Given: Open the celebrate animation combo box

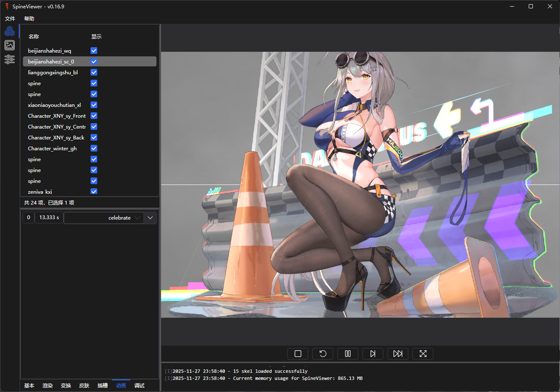Looking at the screenshot, I should (x=104, y=218).
